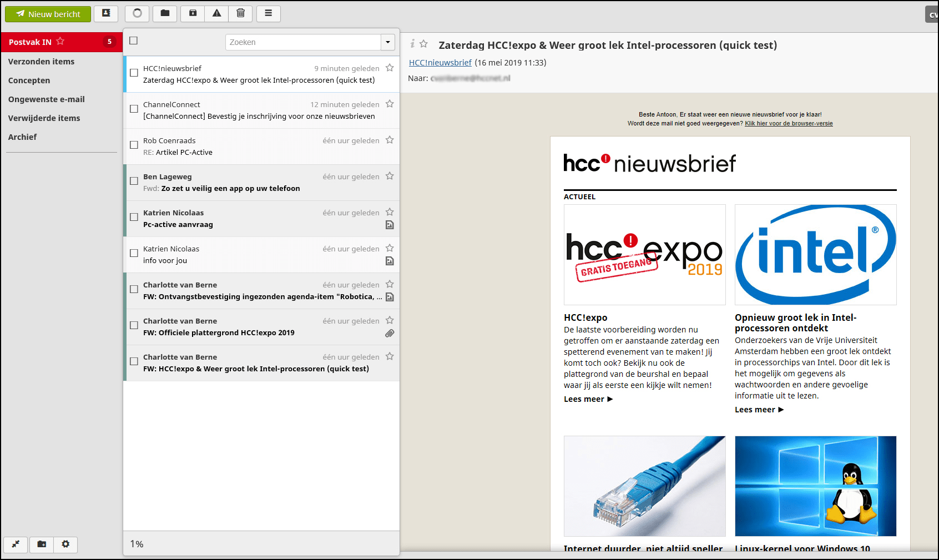Screen dimensions: 939x560
Task: Click the Linux penguin Windows image
Action: click(816, 486)
